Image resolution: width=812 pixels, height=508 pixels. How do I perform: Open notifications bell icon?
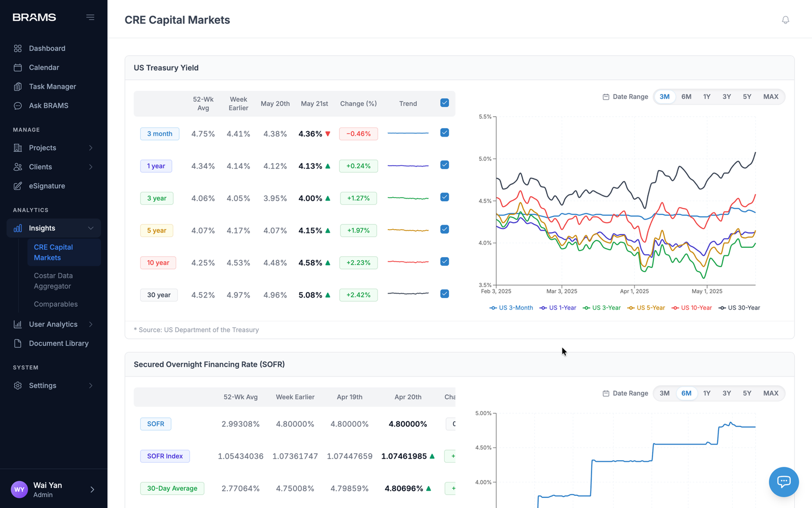(785, 20)
